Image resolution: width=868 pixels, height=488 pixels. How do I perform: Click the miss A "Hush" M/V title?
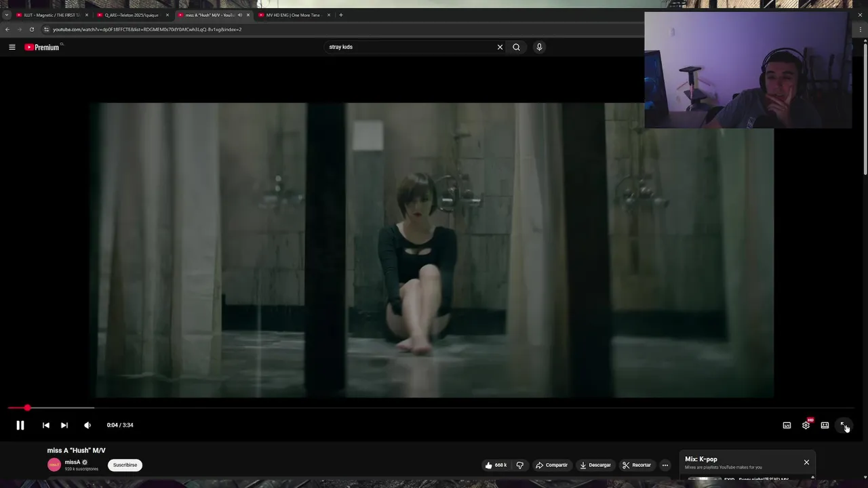(76, 450)
